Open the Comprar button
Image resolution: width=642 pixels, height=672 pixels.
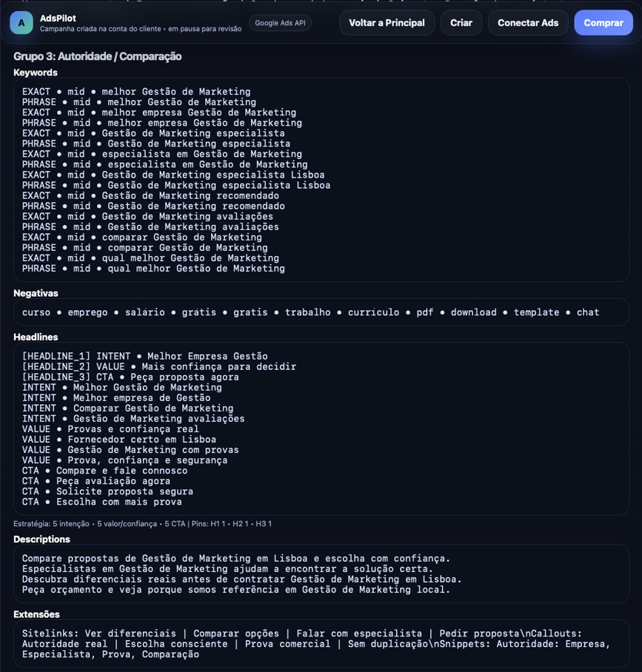603,23
